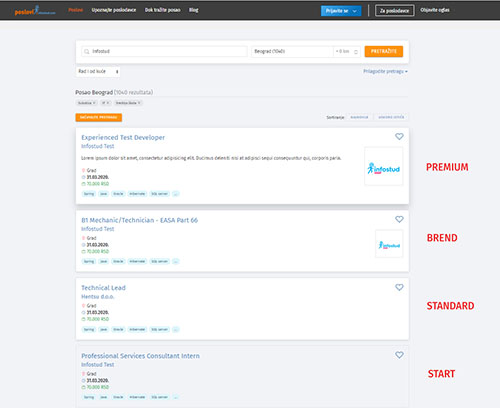
Task: Click the 31.03.2020. date in B1 Mechanic card
Action: (98, 245)
